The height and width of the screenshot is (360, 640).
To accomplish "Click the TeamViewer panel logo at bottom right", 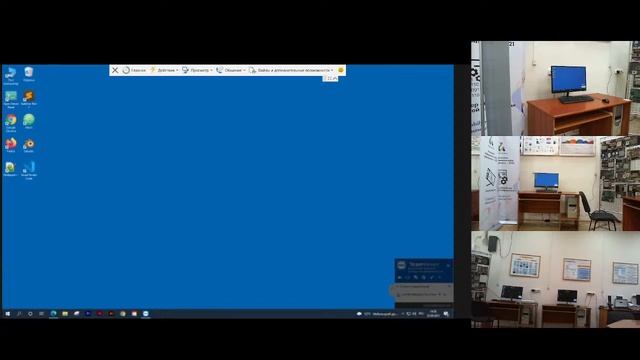I will click(402, 265).
